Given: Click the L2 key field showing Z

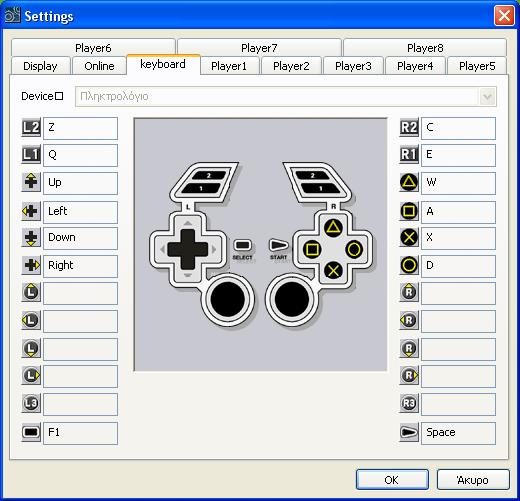Looking at the screenshot, I should pyautogui.click(x=80, y=128).
